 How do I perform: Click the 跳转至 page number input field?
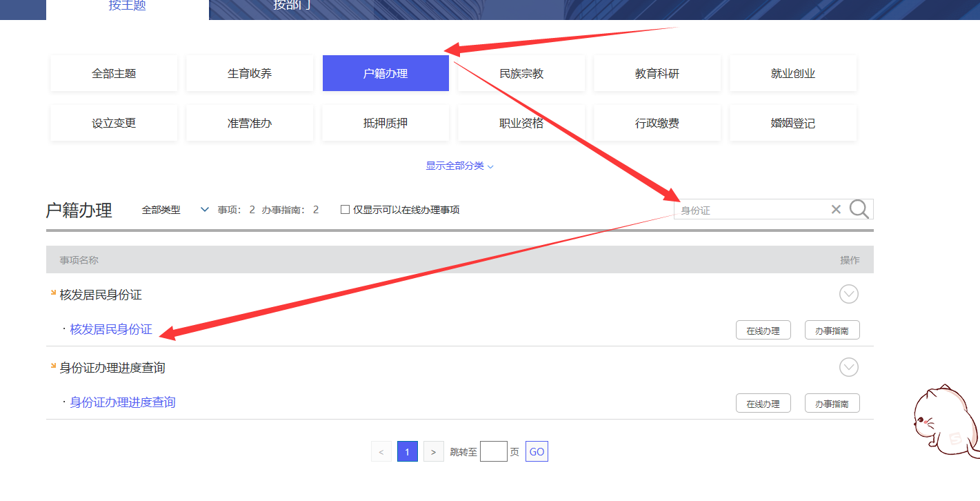click(493, 451)
